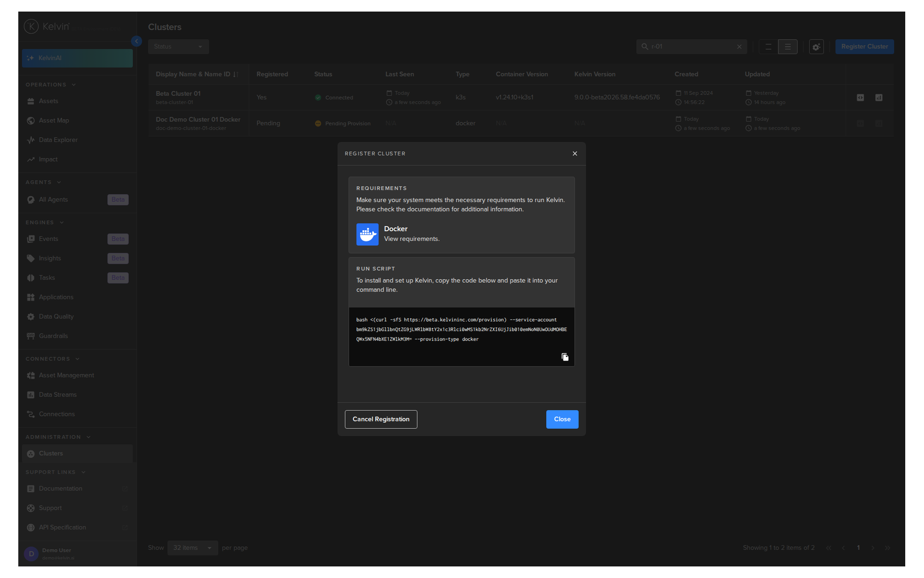Screen dimensions: 924x578
Task: Collapse the Operations section
Action: [51, 85]
